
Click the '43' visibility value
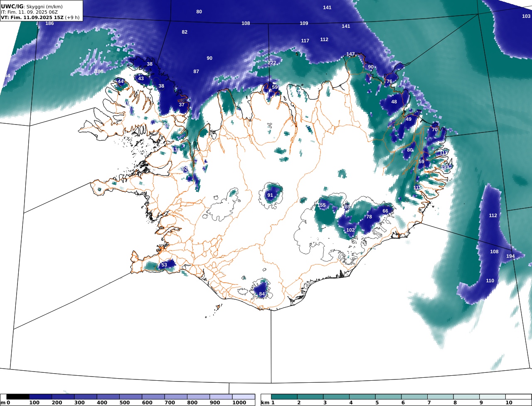point(141,78)
